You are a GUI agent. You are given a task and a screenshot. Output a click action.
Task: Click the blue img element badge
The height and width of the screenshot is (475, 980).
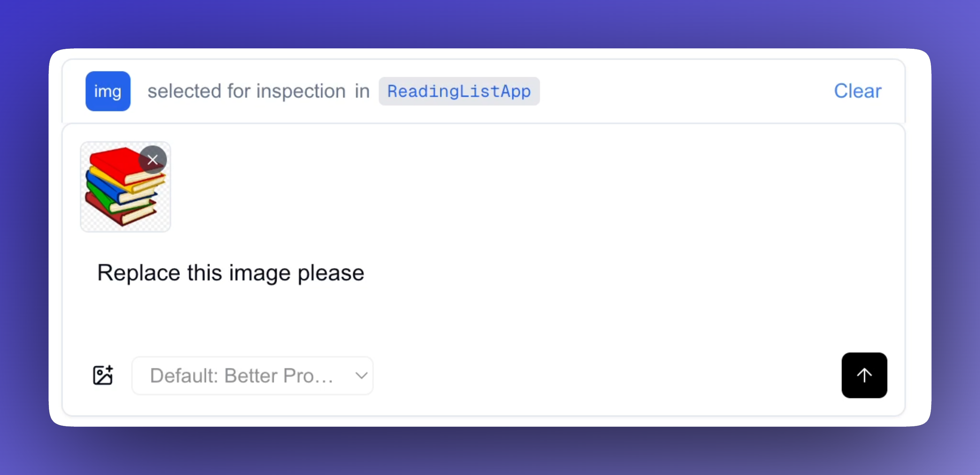108,91
